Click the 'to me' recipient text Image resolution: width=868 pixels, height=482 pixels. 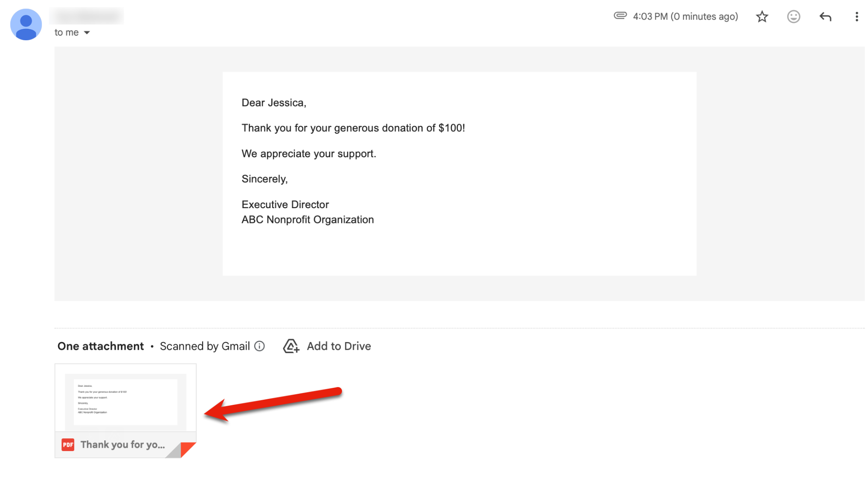pos(67,33)
